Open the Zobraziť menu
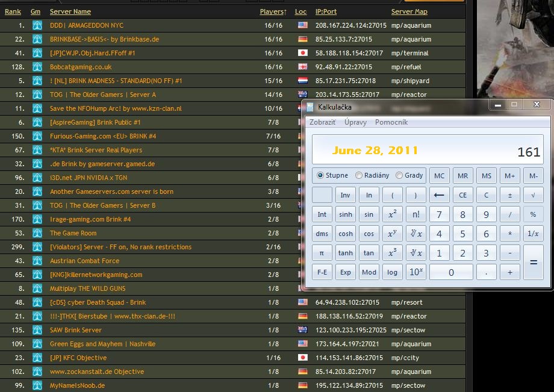 coord(323,122)
